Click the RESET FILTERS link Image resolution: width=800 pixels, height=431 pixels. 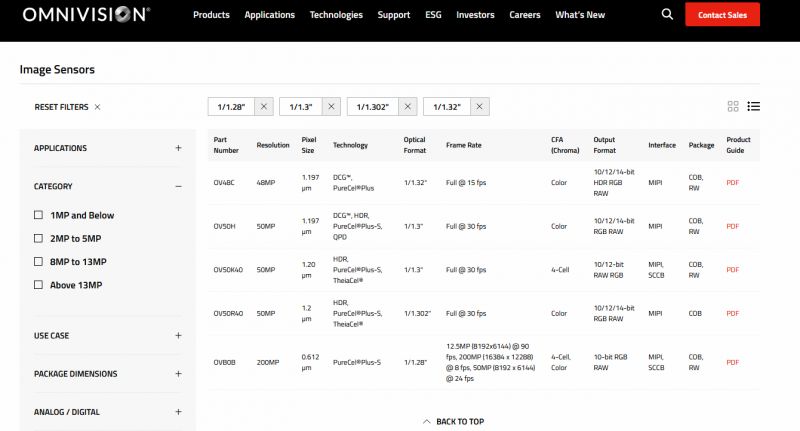pos(61,107)
